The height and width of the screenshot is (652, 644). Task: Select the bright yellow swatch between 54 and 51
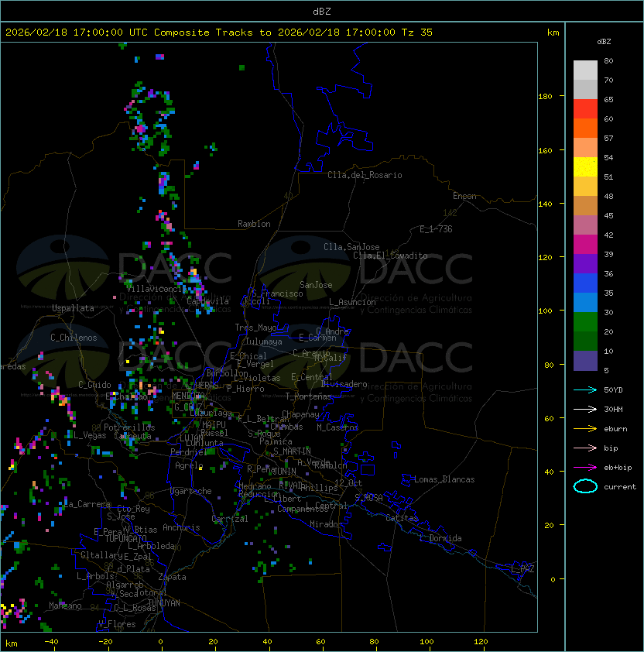pos(585,167)
